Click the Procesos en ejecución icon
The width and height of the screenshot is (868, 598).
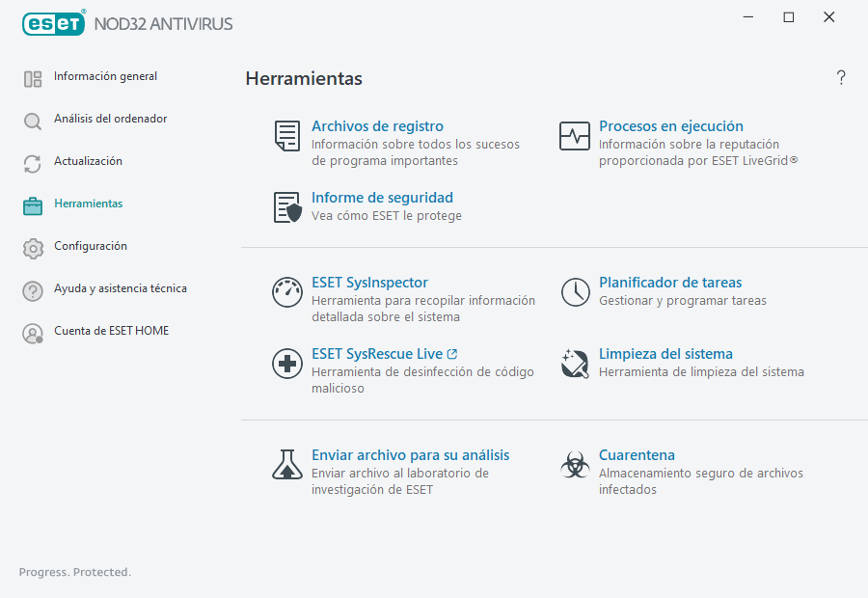click(x=575, y=136)
